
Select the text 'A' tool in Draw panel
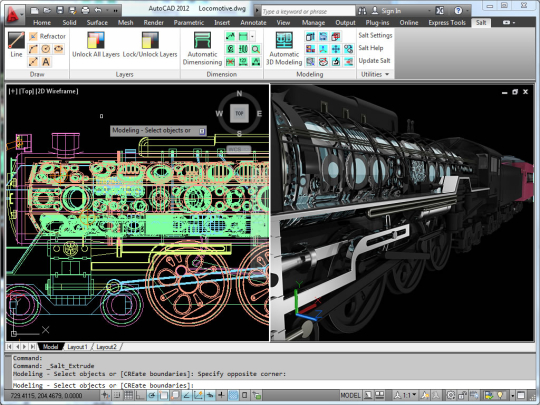click(x=46, y=62)
